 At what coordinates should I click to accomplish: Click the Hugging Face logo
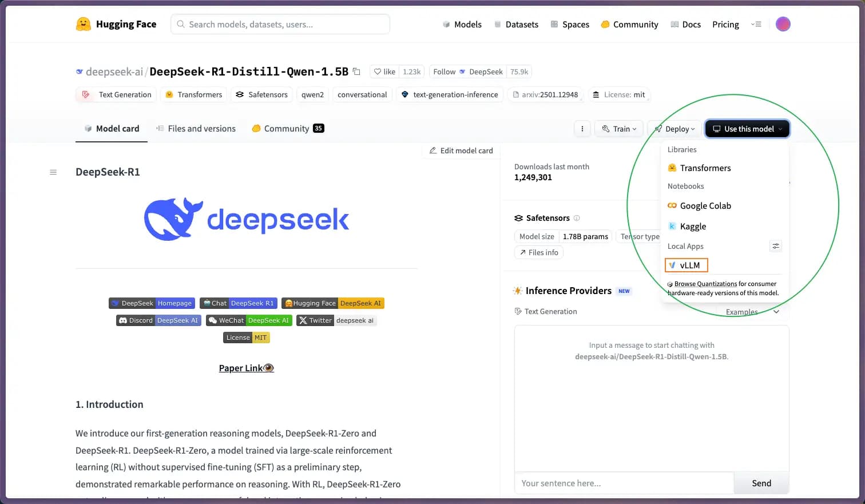point(116,24)
